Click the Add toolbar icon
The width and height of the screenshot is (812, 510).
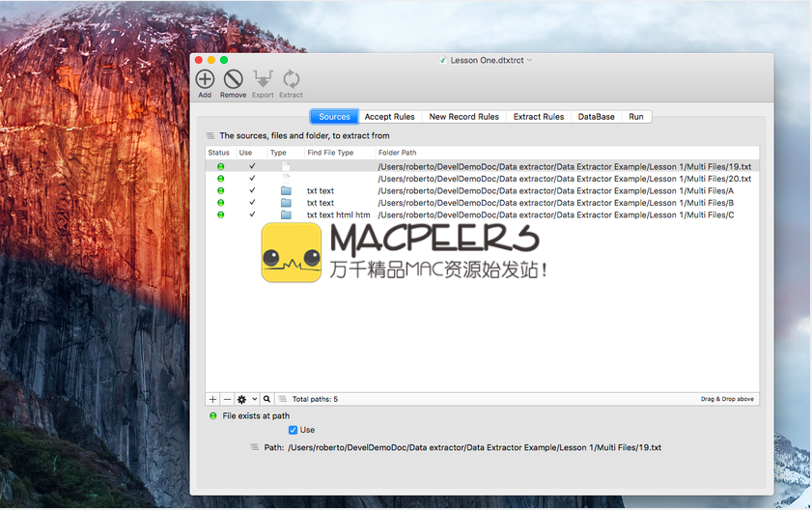(205, 80)
